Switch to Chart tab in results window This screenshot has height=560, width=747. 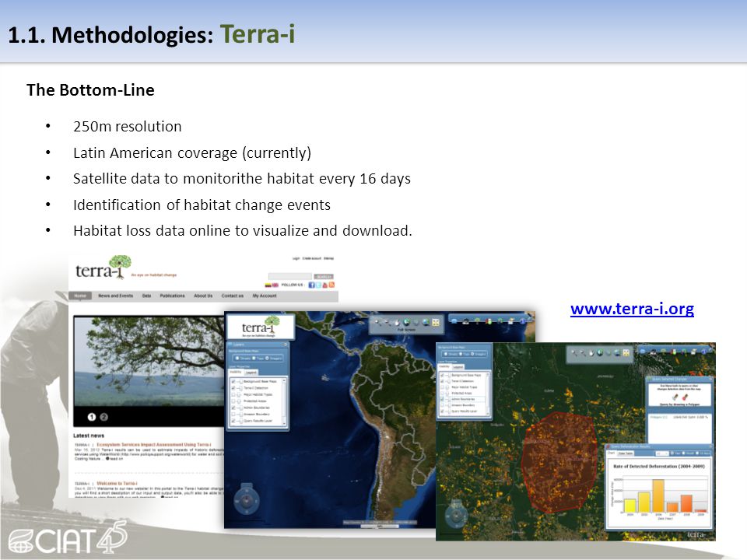612,453
